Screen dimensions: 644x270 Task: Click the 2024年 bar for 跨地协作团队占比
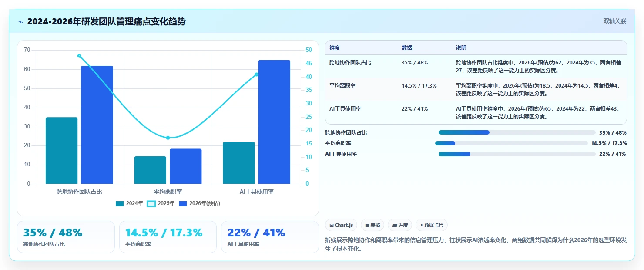[61, 150]
